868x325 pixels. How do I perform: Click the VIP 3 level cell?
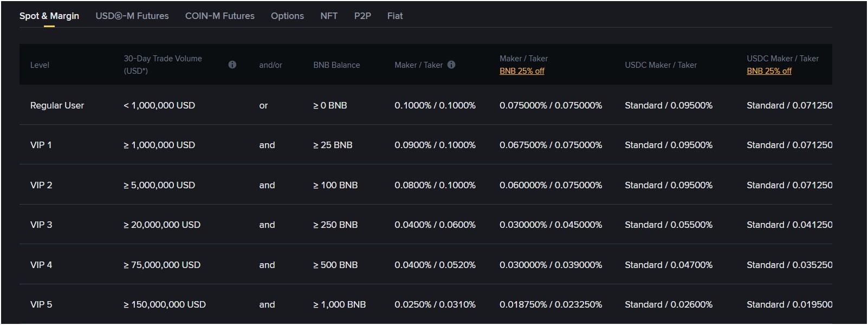[41, 225]
